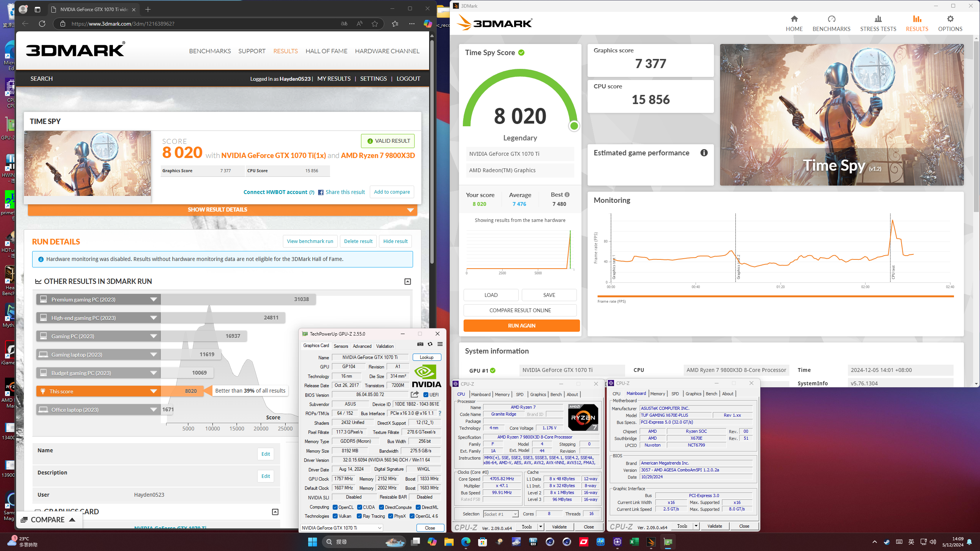Switch to Sensors tab in GPU-Z
Viewport: 980px width, 551px height.
coord(341,346)
